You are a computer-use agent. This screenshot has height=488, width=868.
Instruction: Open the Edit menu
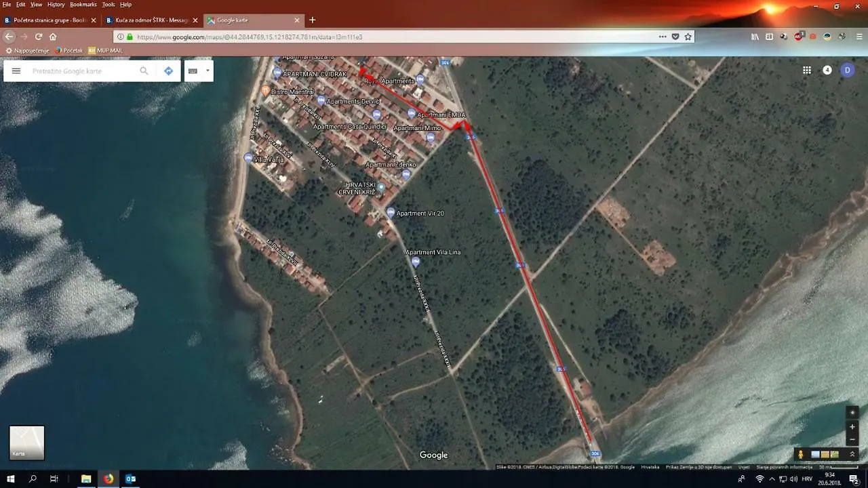pos(21,5)
